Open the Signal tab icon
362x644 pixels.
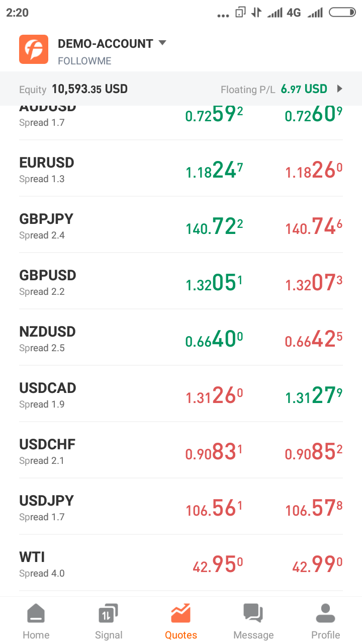point(108,614)
